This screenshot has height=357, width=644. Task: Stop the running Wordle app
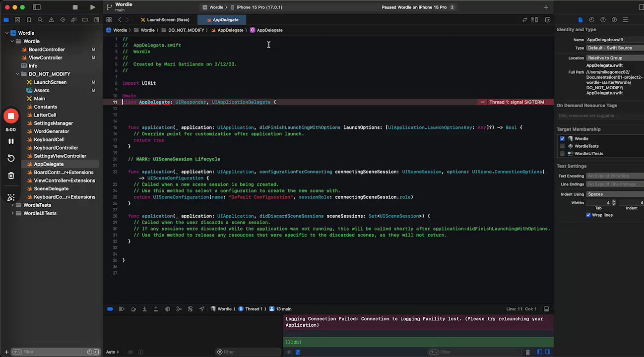click(75, 7)
